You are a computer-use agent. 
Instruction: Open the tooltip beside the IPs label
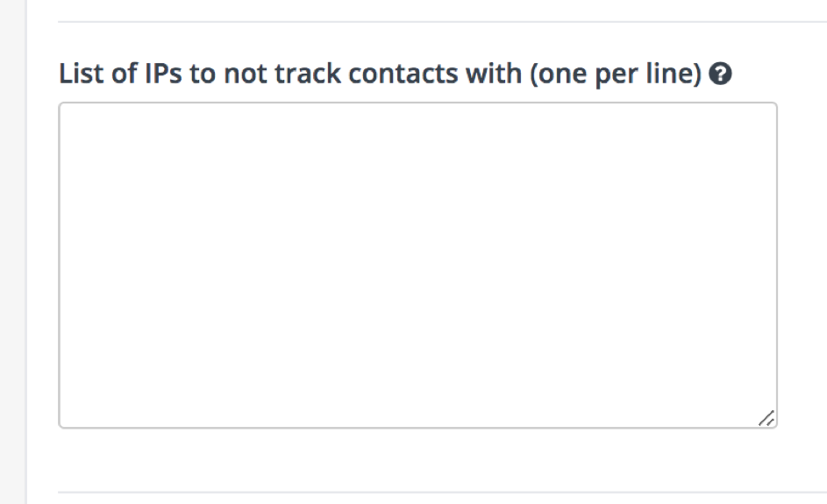click(x=720, y=74)
